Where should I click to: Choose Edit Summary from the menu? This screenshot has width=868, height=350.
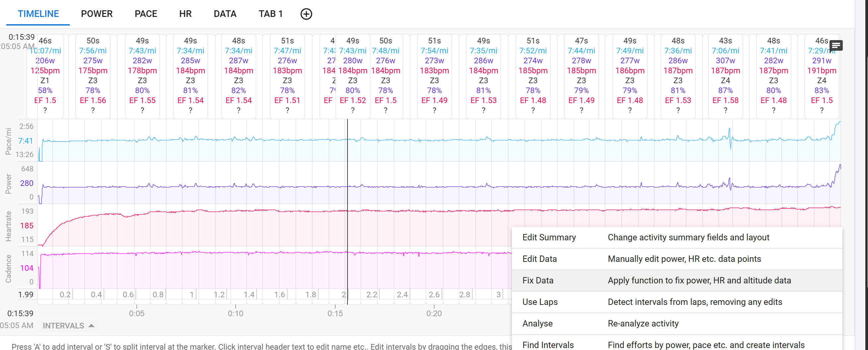pos(549,237)
